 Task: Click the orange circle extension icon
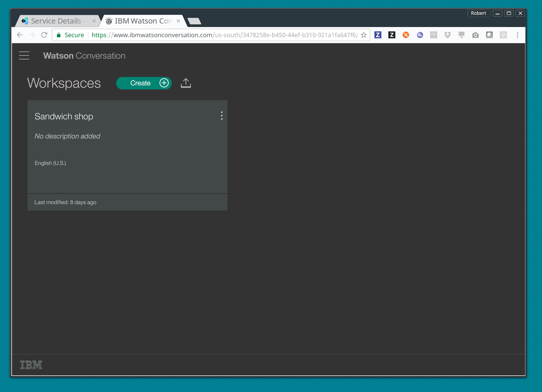406,35
